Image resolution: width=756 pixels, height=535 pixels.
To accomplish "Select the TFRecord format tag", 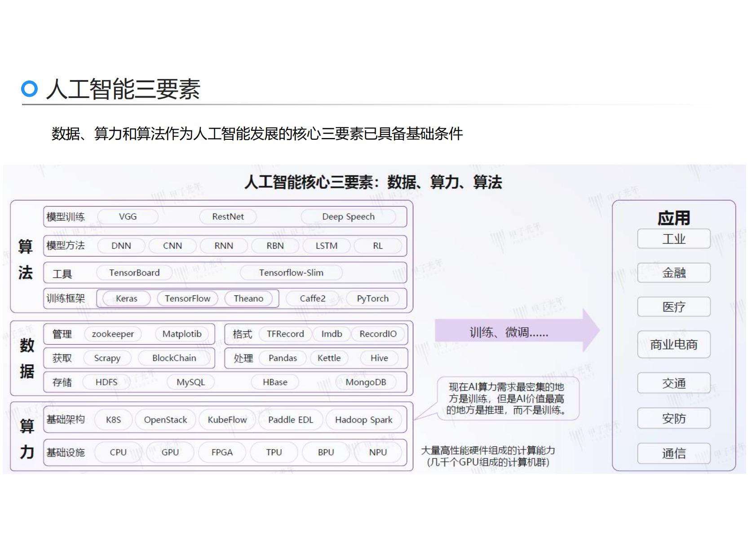I will coord(286,334).
